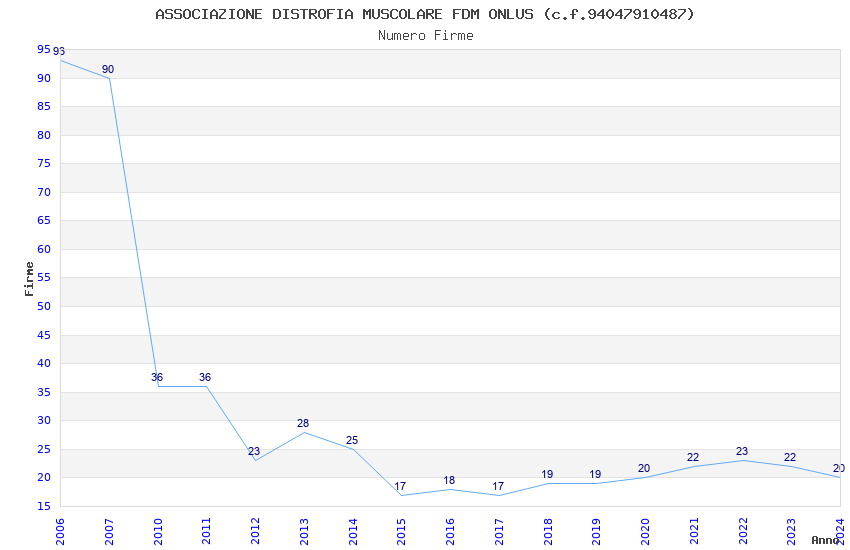Screen dimensions: 850x550
Task: Click the y-axis tick label 35
Action: (44, 392)
